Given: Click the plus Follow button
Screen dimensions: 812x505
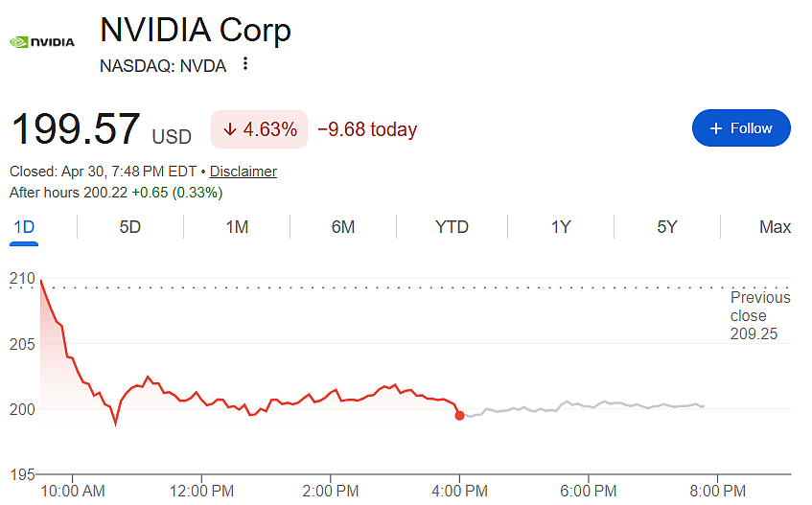Looking at the screenshot, I should coord(741,127).
